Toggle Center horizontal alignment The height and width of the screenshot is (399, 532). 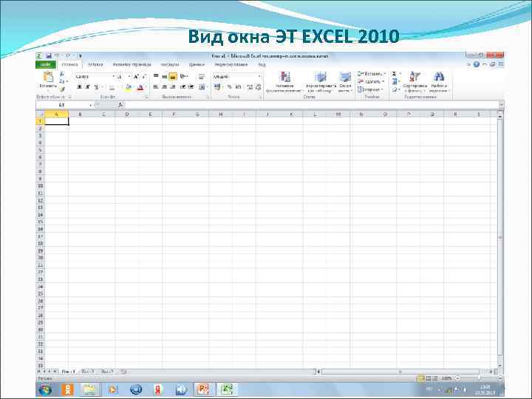click(165, 87)
